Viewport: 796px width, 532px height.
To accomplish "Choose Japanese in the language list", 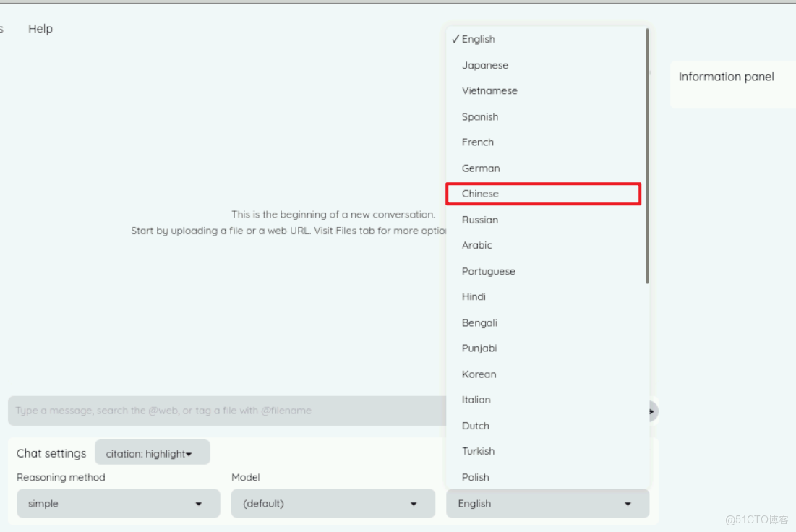I will [x=485, y=65].
